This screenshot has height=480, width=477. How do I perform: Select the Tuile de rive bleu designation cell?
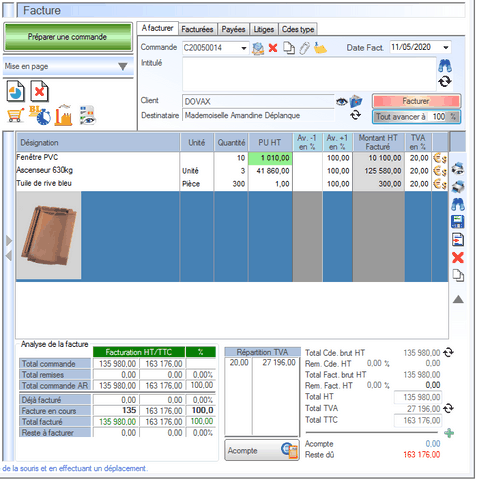[x=98, y=184]
